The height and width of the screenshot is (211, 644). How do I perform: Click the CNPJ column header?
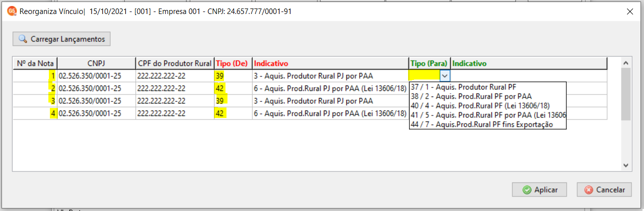[x=96, y=63]
